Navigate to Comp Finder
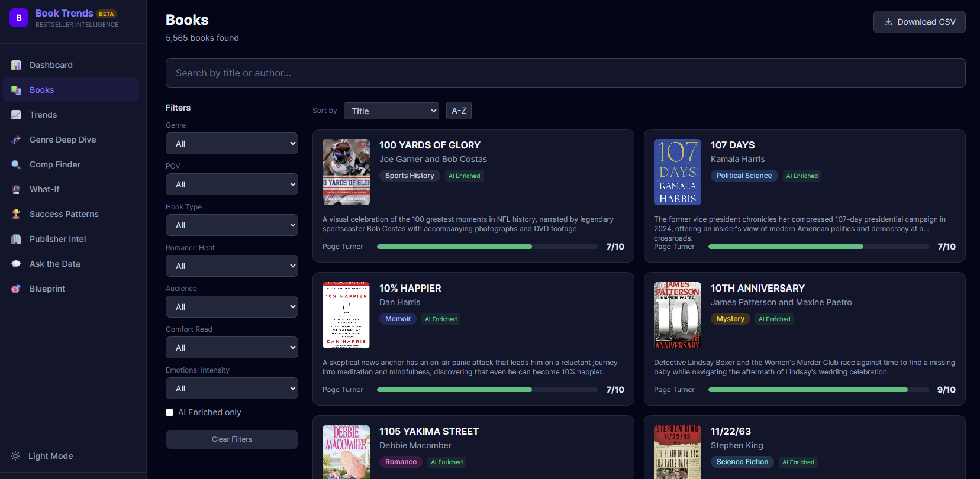Viewport: 980px width, 479px height. click(70, 164)
